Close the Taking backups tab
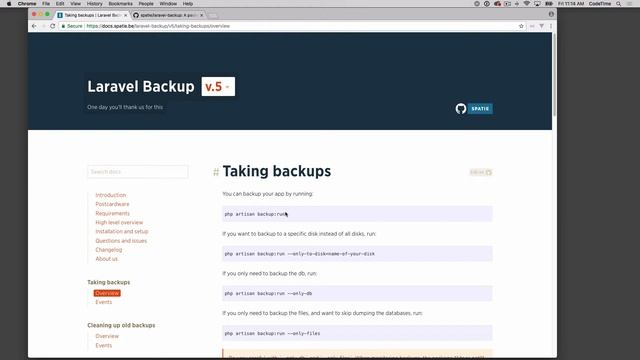 click(125, 15)
